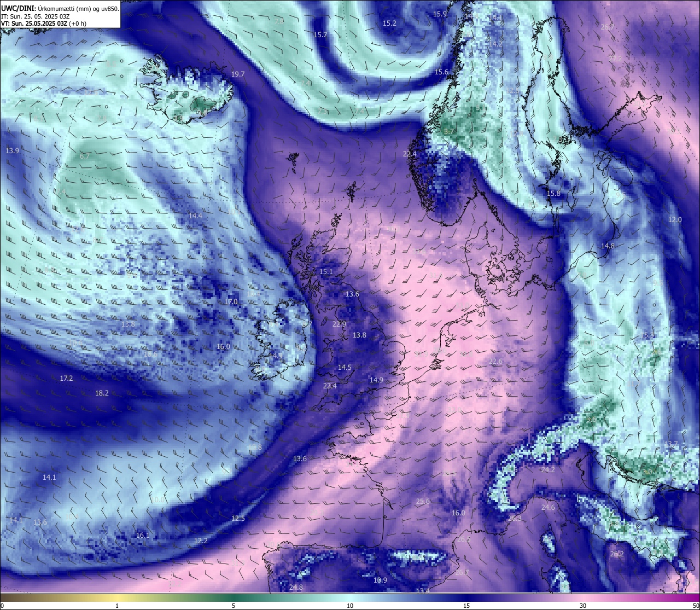Click the 15 label on the color scale
This screenshot has height=610, width=700.
[x=466, y=606]
